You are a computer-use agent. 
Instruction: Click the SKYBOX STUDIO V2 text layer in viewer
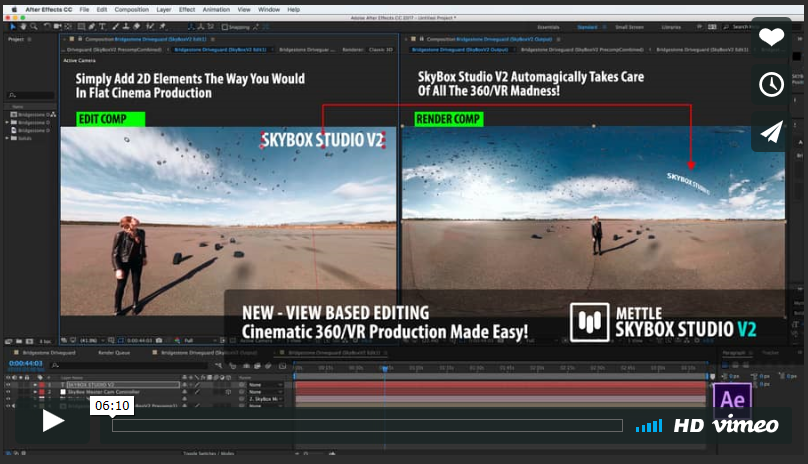point(323,140)
